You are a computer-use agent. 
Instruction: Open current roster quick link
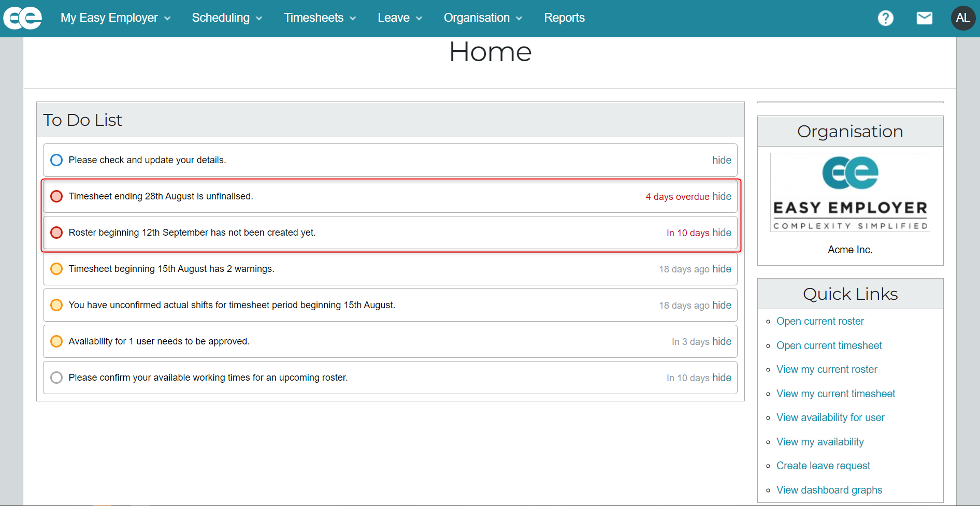(820, 321)
